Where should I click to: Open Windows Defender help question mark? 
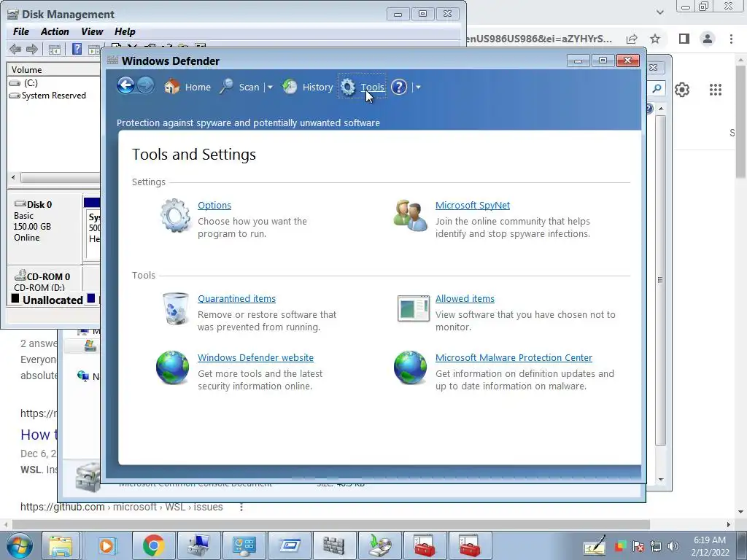click(x=399, y=87)
